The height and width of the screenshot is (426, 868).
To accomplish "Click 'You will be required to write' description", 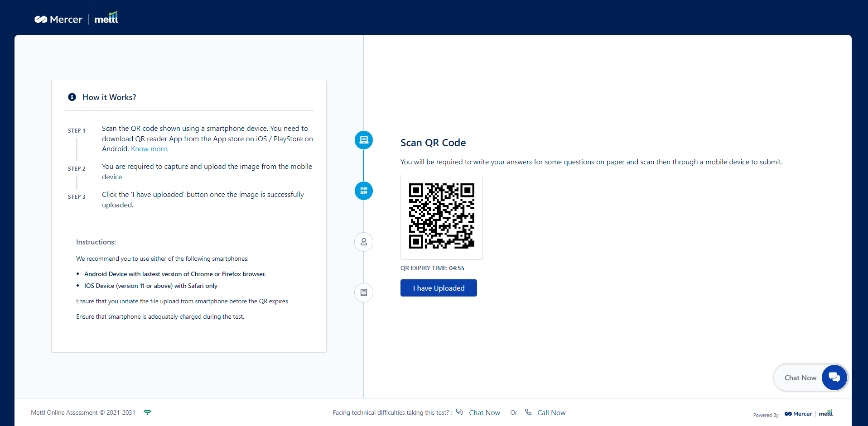I will click(x=592, y=162).
